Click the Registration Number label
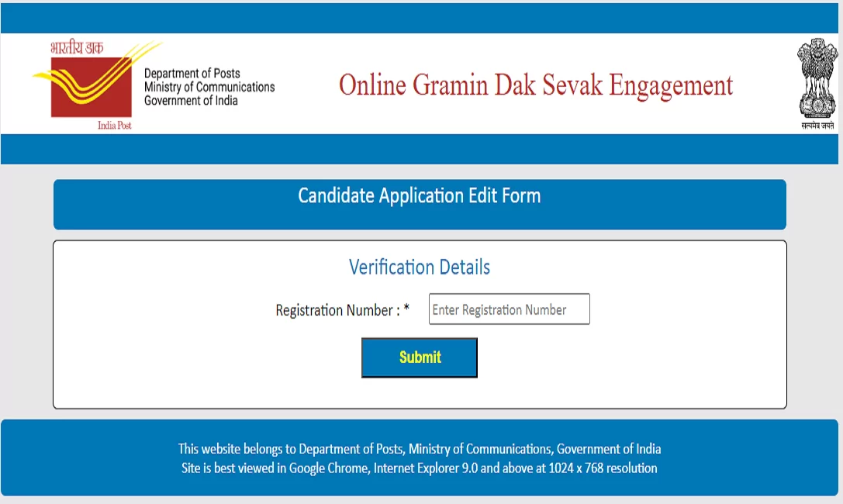This screenshot has width=843, height=504. click(337, 311)
